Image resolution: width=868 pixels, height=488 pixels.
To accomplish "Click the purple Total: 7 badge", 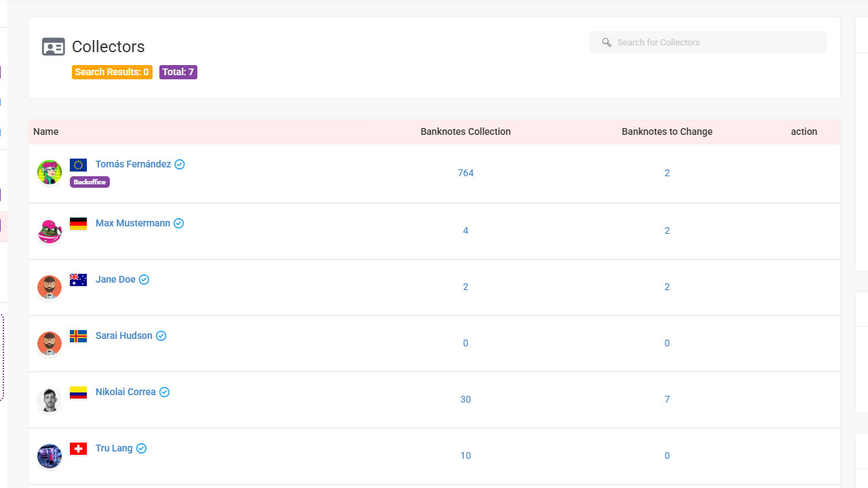I will click(178, 73).
